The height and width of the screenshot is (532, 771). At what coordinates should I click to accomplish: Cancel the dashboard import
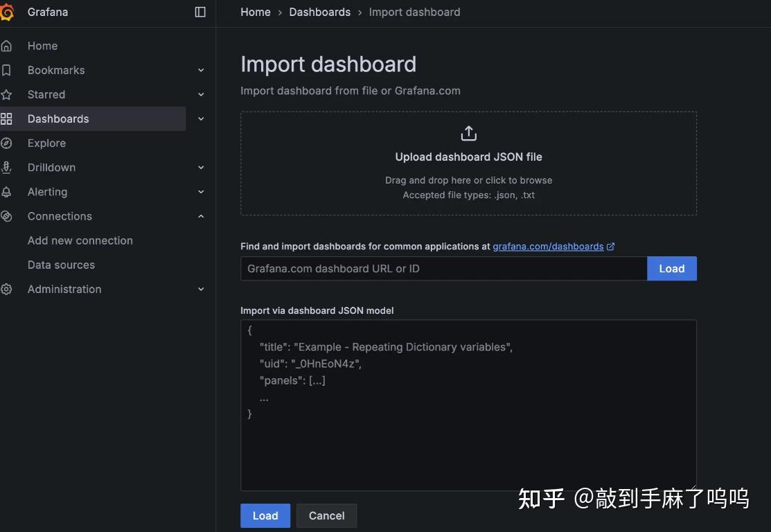tap(326, 516)
